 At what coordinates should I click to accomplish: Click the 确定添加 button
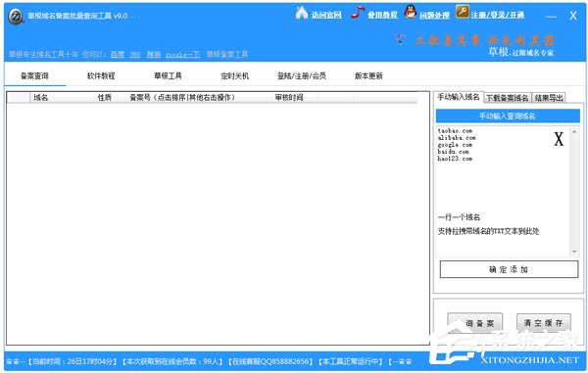(509, 269)
